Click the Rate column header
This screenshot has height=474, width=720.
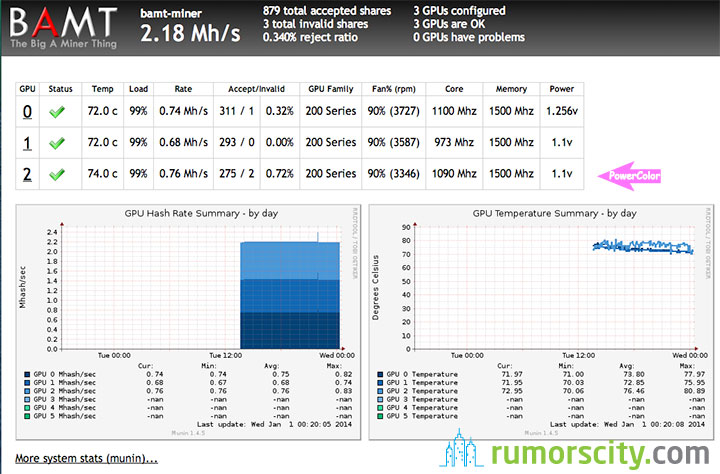click(183, 89)
